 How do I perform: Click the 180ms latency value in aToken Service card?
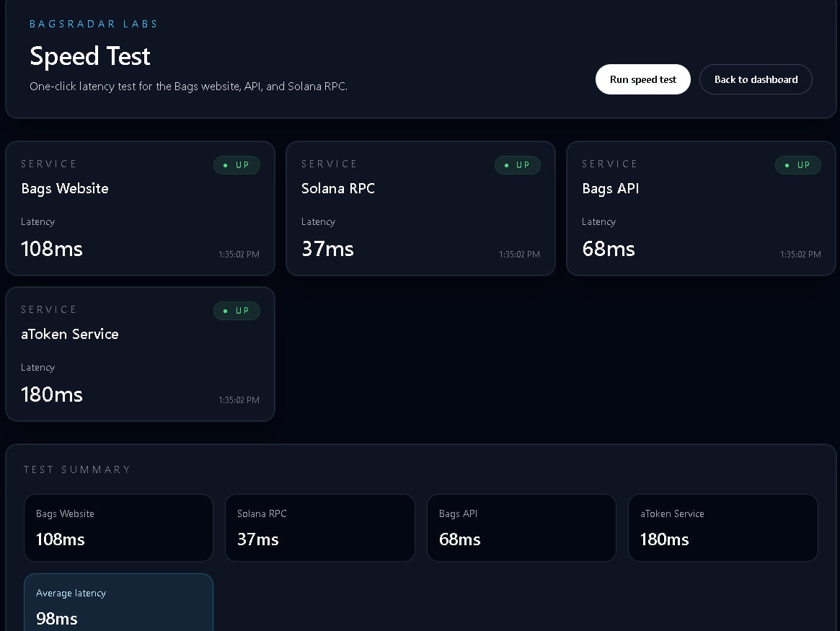pyautogui.click(x=51, y=394)
